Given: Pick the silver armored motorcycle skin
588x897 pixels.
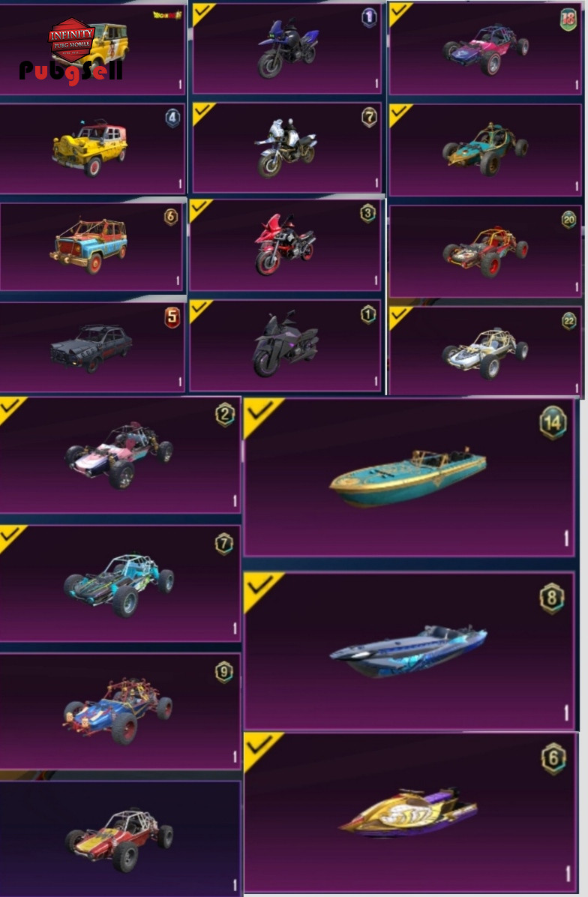Looking at the screenshot, I should pyautogui.click(x=286, y=147).
